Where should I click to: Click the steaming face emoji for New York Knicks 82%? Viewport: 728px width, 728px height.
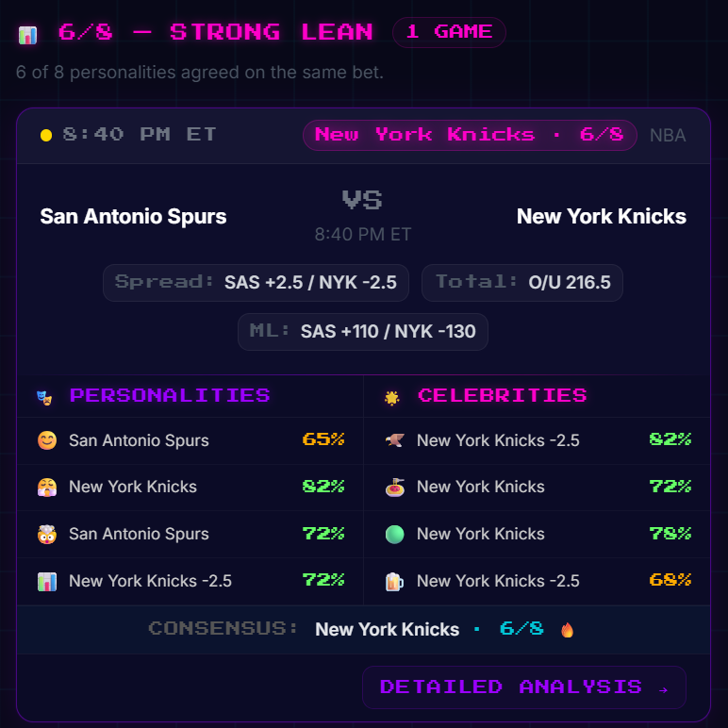[47, 487]
